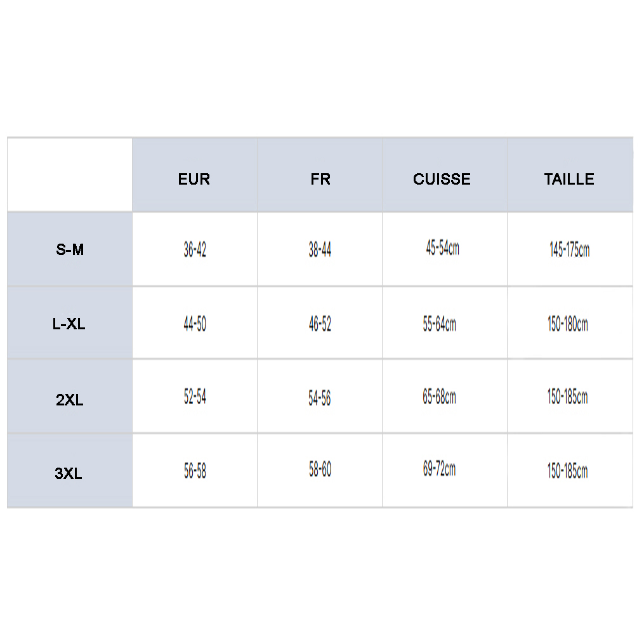This screenshot has width=644, height=644.
Task: Select the thigh measurement 69-72cm
Action: click(x=439, y=470)
